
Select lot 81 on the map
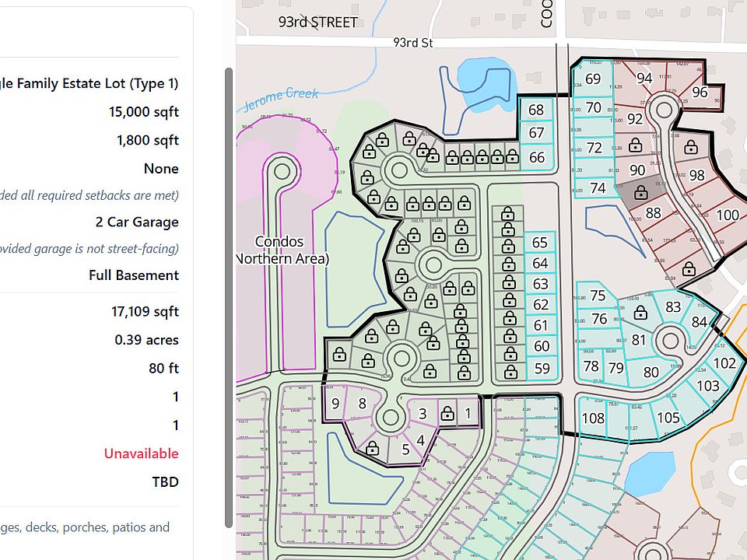pyautogui.click(x=638, y=340)
